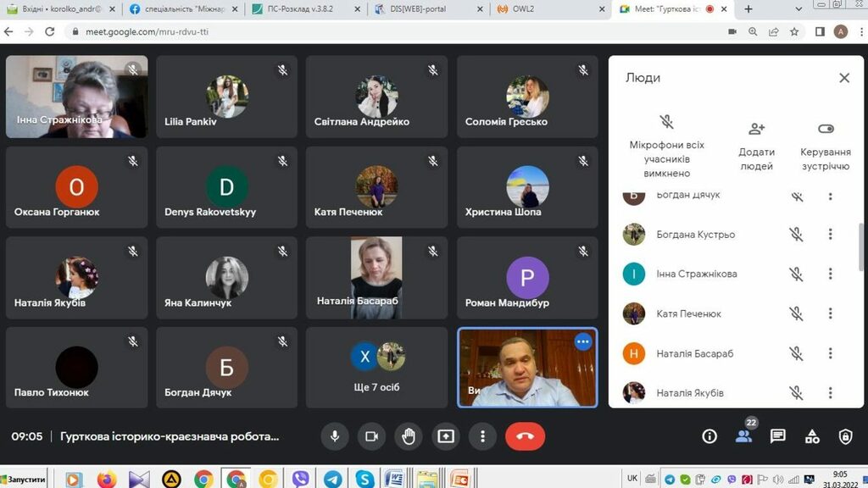This screenshot has width=868, height=488.
Task: Toggle the camera button
Action: [x=371, y=436]
